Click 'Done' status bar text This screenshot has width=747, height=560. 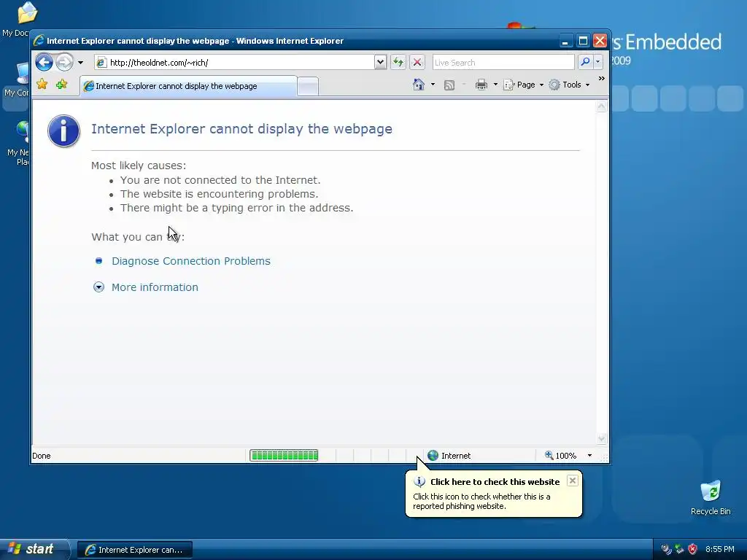click(x=42, y=456)
